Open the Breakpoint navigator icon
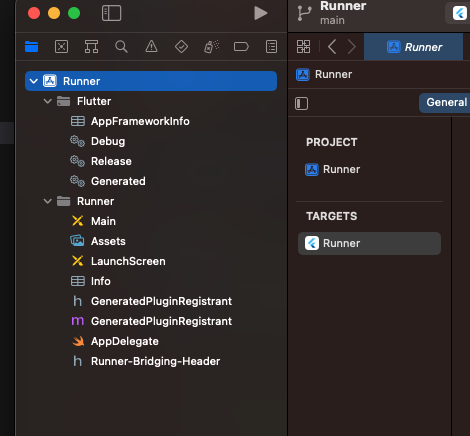 (x=241, y=47)
